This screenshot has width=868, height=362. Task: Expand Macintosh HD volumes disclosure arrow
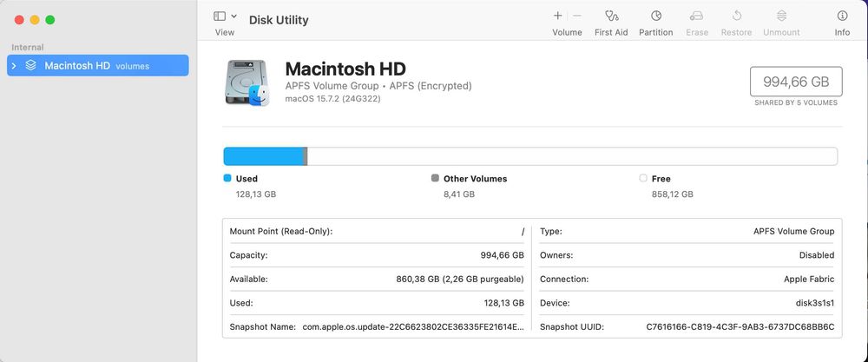pyautogui.click(x=14, y=66)
